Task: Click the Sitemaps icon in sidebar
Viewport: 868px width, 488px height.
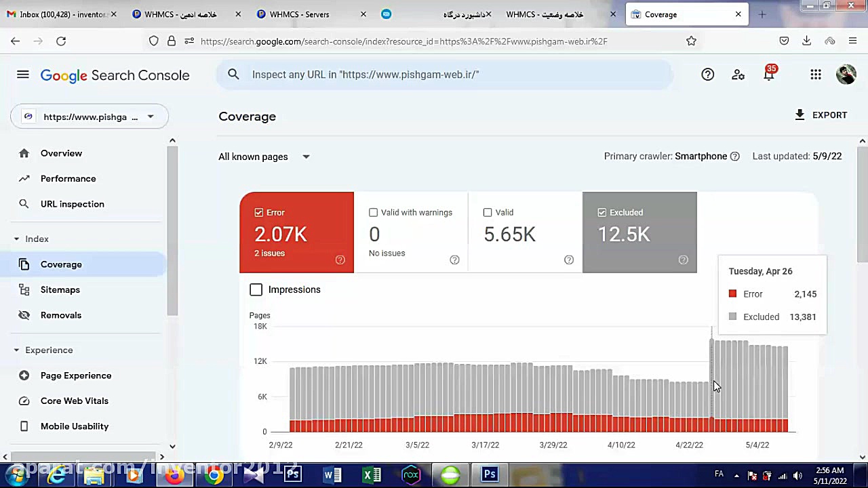Action: pos(24,289)
